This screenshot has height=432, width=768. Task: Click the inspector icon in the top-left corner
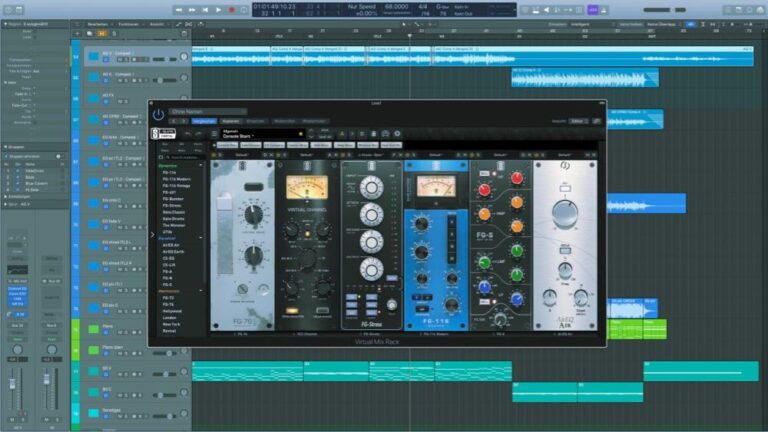pos(19,10)
